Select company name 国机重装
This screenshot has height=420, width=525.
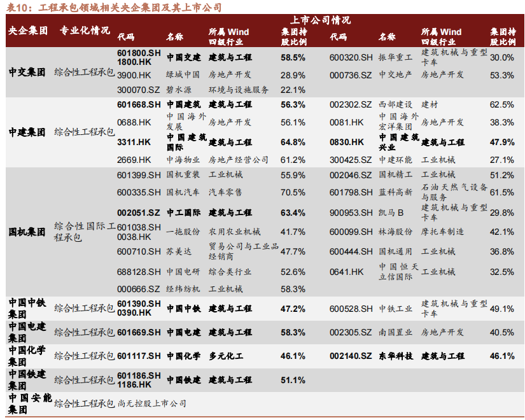[x=183, y=174]
